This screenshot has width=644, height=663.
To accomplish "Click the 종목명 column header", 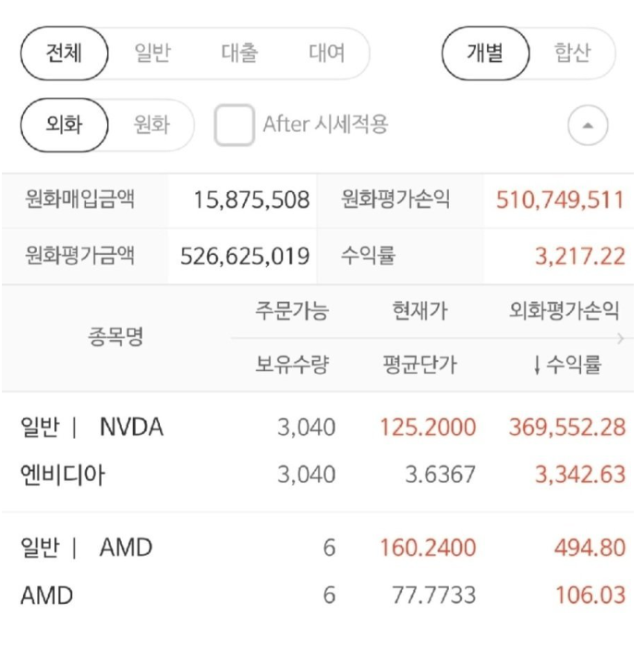I will point(115,337).
